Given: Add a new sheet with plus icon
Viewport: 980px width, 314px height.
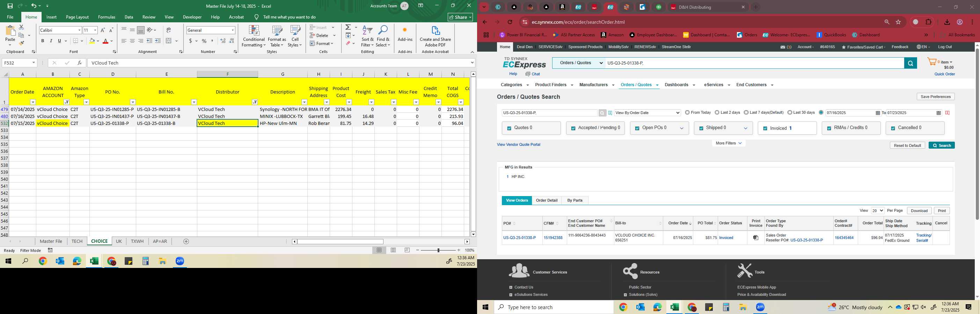Looking at the screenshot, I should [x=186, y=241].
